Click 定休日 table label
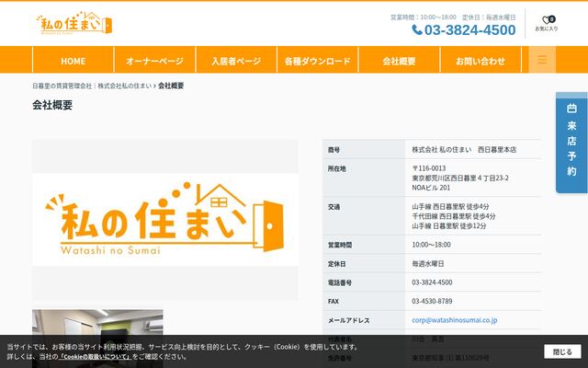Image resolution: width=588 pixels, height=368 pixels. pyautogui.click(x=337, y=264)
